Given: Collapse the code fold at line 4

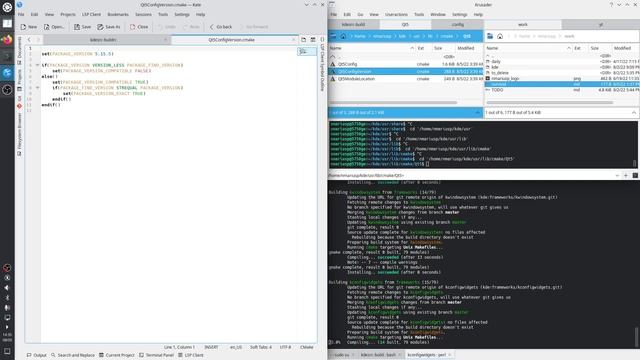Looking at the screenshot, I should pos(38,65).
